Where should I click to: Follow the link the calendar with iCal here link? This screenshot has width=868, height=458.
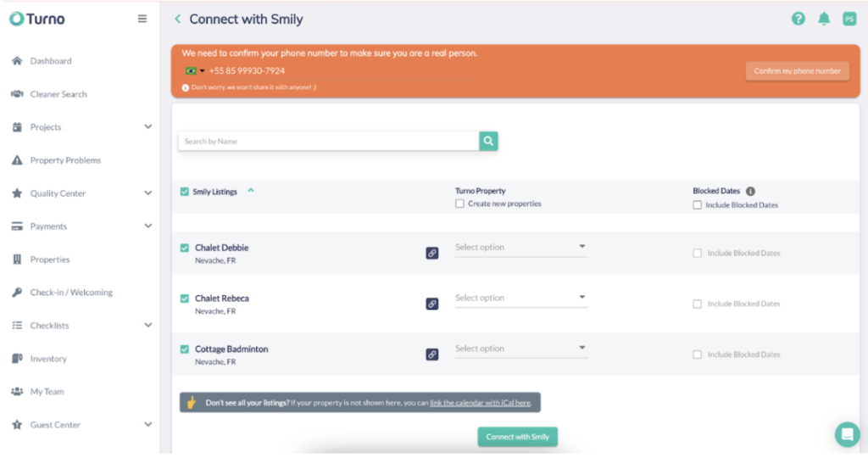[480, 403]
